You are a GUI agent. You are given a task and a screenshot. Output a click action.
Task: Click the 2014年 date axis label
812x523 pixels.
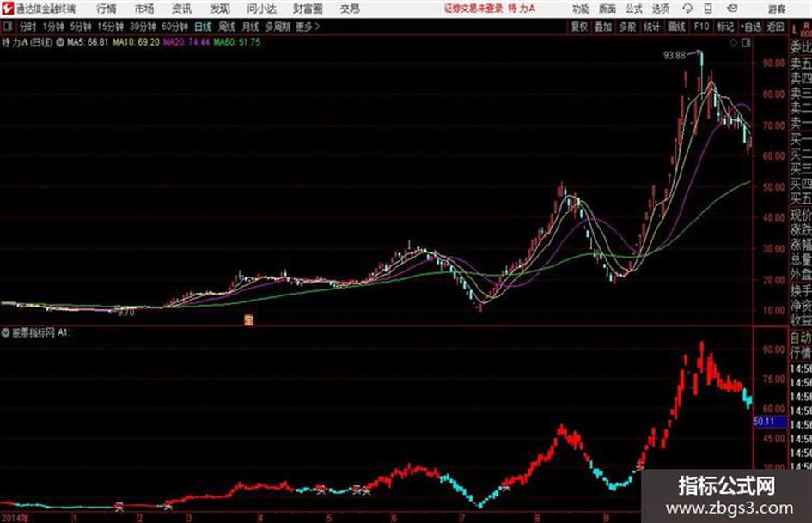click(15, 518)
